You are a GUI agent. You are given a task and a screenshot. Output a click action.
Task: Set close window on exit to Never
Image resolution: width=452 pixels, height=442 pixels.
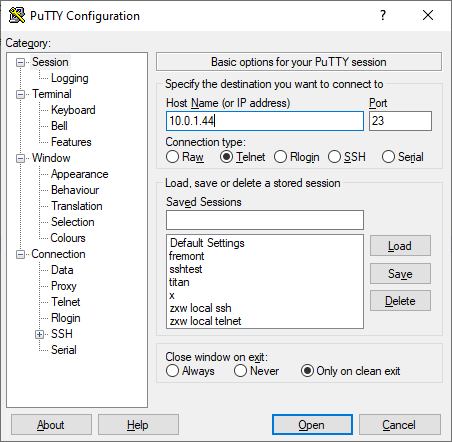256,371
